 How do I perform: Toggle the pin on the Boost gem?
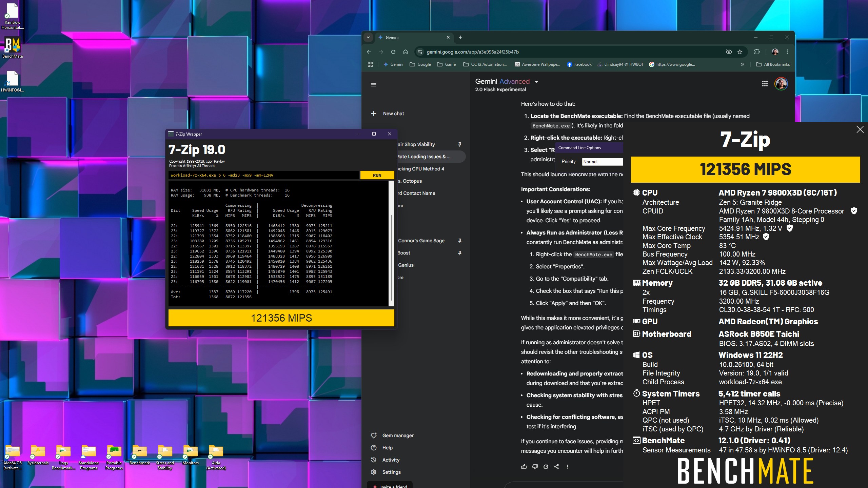point(460,253)
